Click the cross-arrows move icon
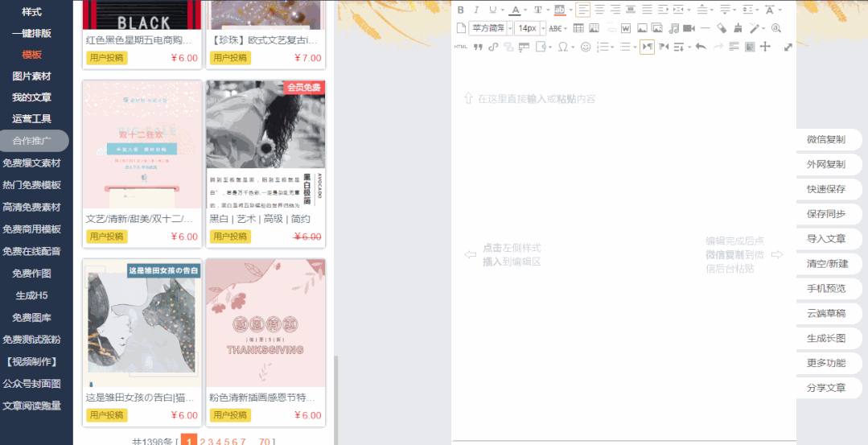Viewport: 868px width, 445px height. tap(765, 47)
